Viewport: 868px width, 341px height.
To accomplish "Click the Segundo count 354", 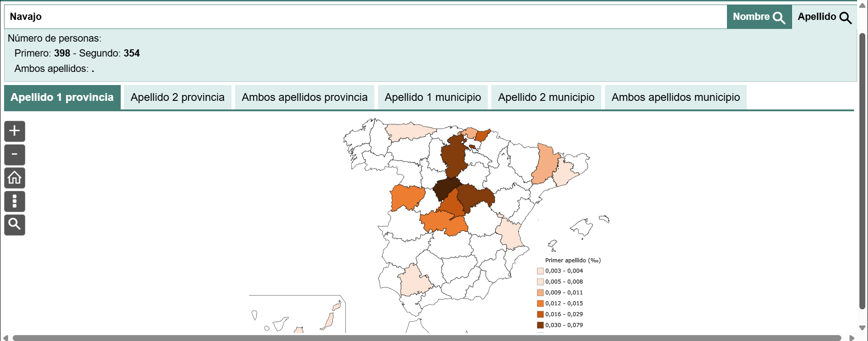I will tap(132, 53).
